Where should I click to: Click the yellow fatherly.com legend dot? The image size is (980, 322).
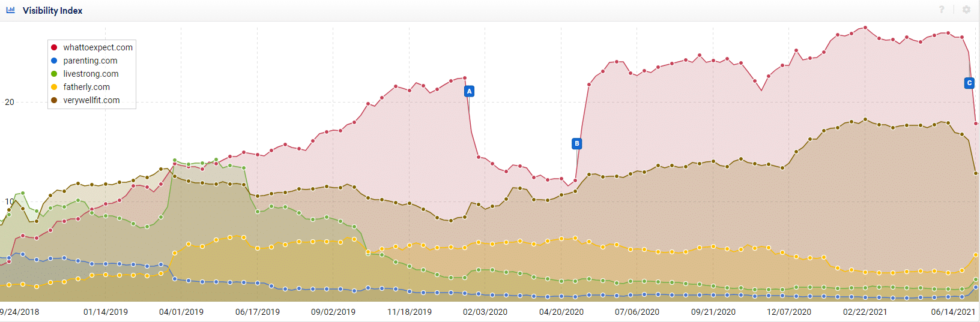(54, 87)
